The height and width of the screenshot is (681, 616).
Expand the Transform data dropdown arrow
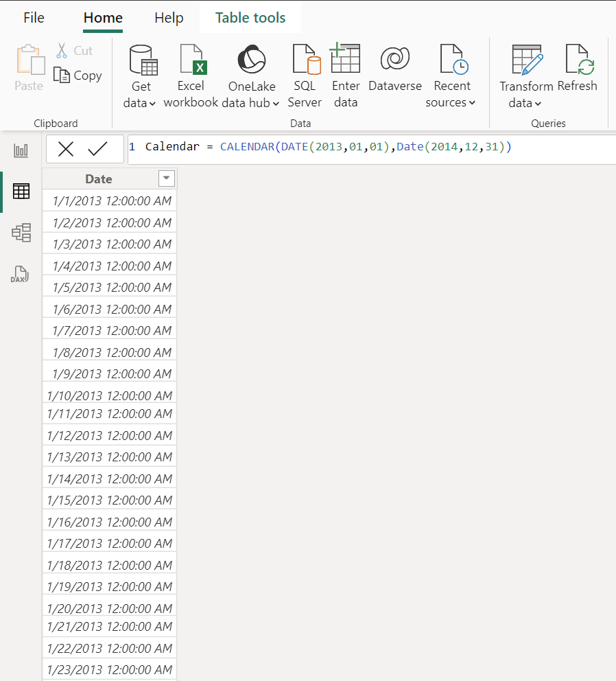coord(537,104)
